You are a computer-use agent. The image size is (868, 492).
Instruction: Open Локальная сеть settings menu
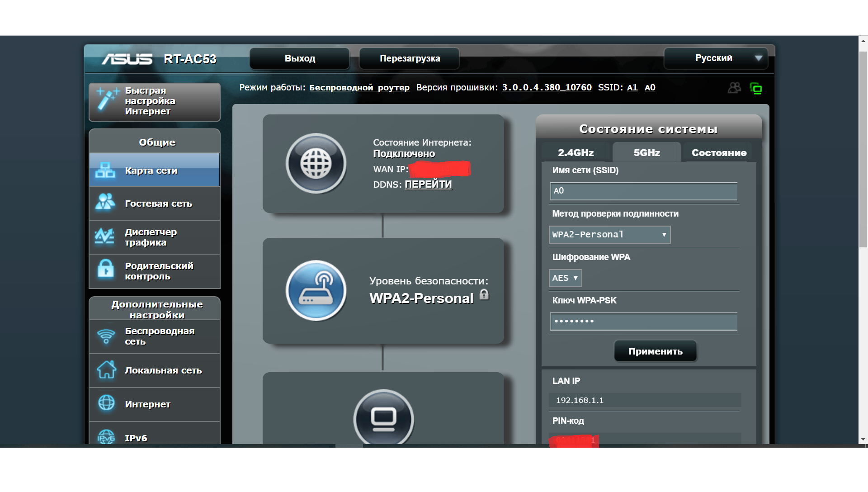(155, 370)
